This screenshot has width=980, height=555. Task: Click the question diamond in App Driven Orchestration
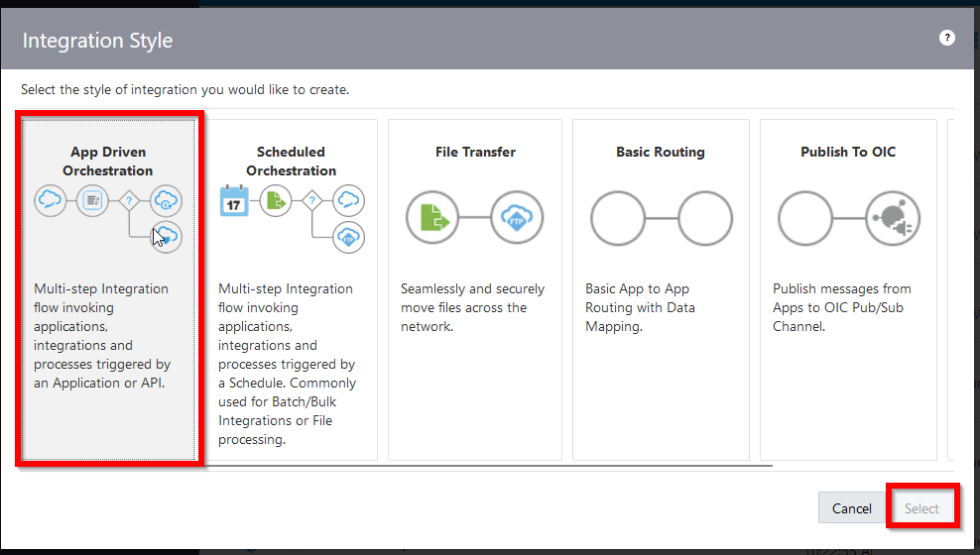click(x=129, y=200)
